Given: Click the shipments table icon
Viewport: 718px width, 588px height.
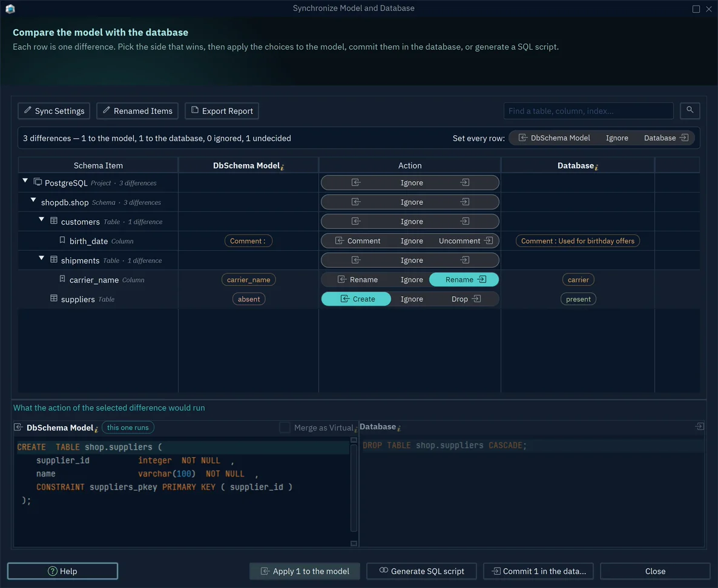Looking at the screenshot, I should coord(53,260).
